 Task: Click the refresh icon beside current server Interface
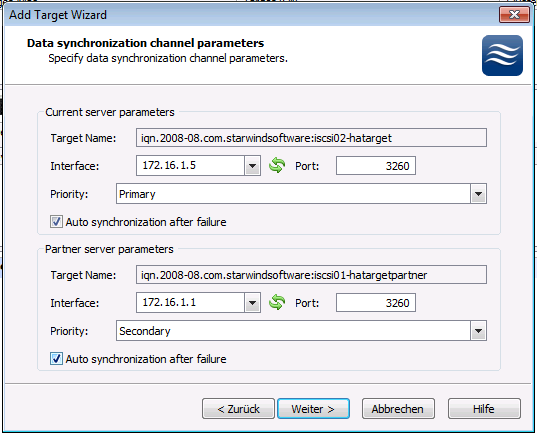point(277,165)
